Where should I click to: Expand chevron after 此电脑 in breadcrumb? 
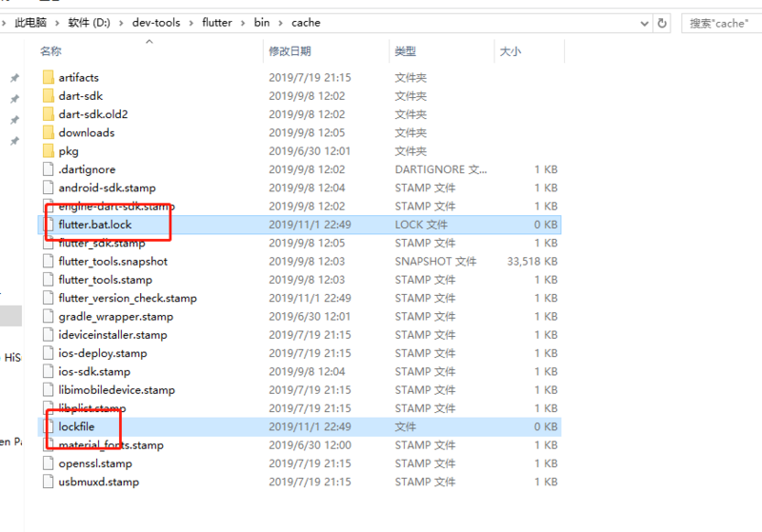57,23
